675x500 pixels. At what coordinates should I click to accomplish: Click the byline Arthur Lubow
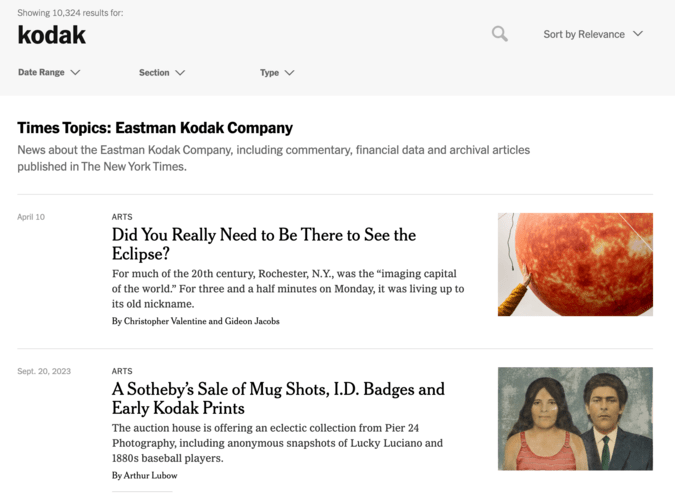(145, 476)
